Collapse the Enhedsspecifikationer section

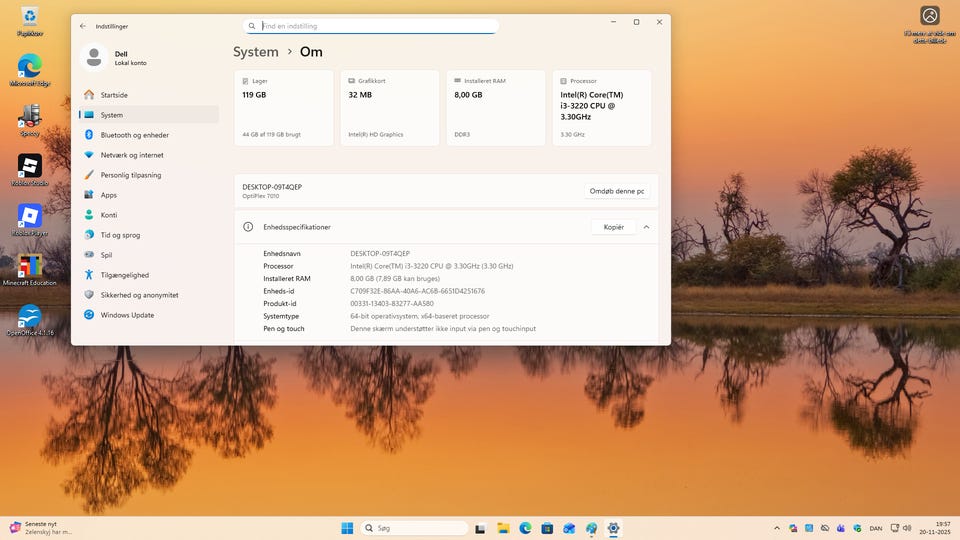coord(646,227)
